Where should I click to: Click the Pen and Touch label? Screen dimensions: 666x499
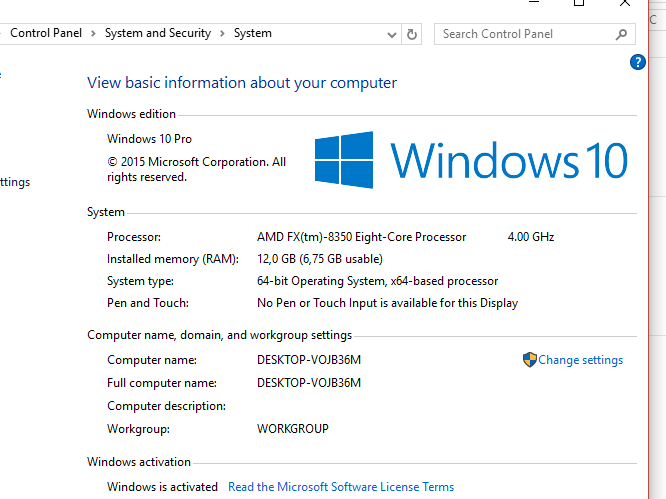click(148, 303)
